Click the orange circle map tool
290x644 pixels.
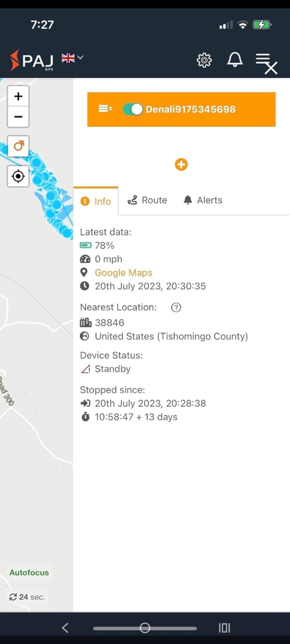[18, 146]
